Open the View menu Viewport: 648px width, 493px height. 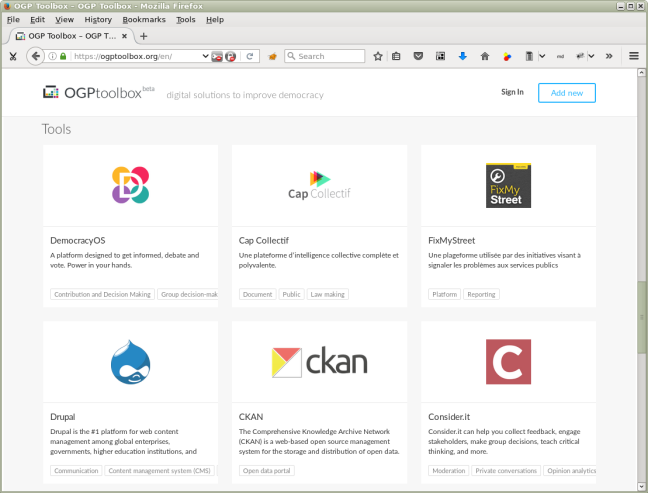tap(64, 19)
